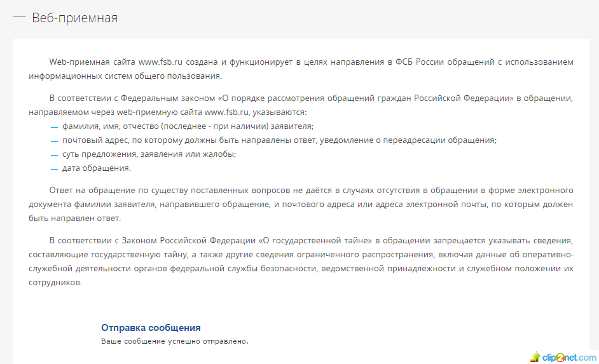The height and width of the screenshot is (364, 599).
Task: Select the "почтовый адрес" list item text
Action: click(279, 140)
